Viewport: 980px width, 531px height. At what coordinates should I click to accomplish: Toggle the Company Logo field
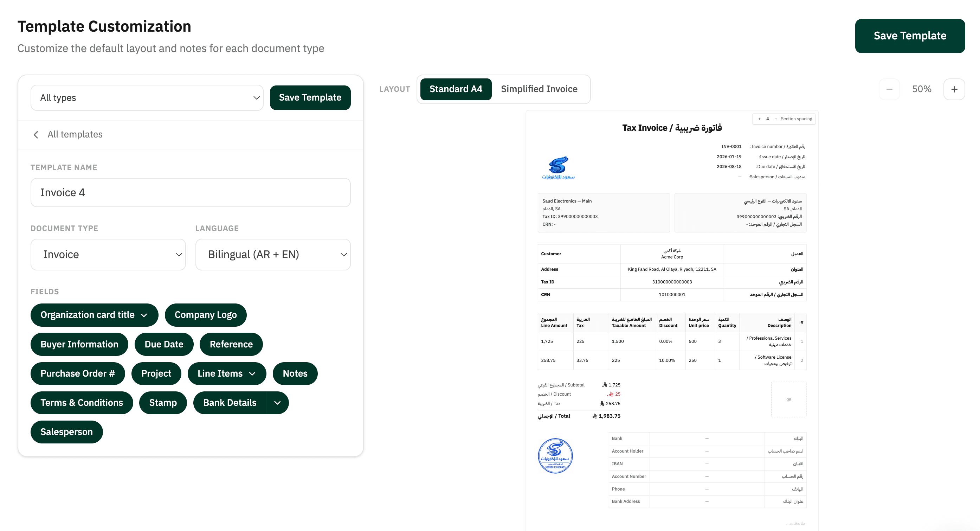[x=205, y=315]
